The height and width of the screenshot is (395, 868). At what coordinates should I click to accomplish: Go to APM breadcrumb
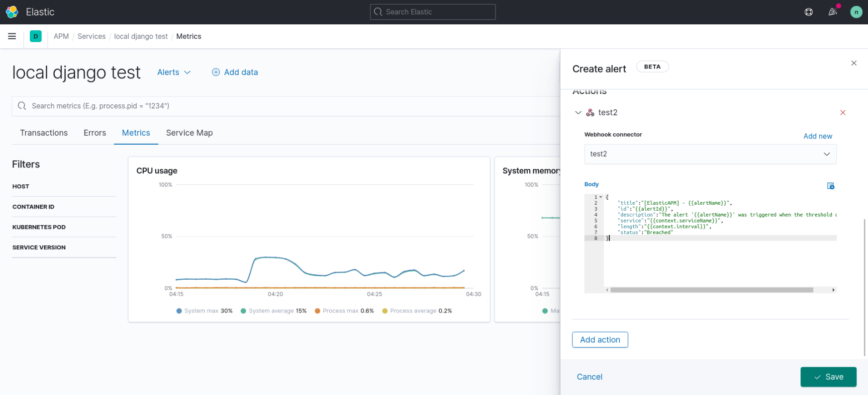tap(61, 36)
